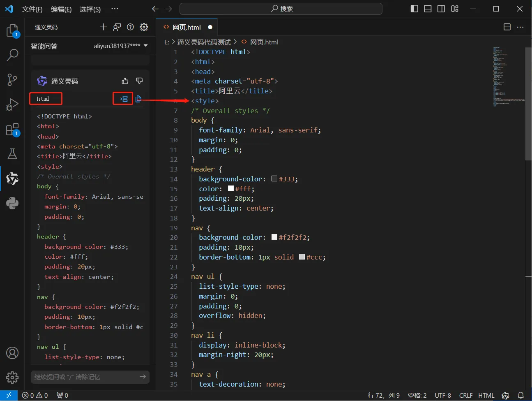Open the Manage gear in activity bar

pyautogui.click(x=12, y=377)
